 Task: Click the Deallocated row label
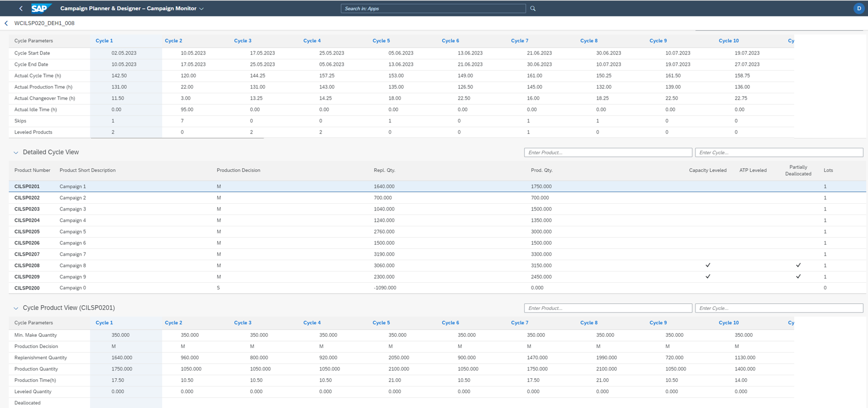(27, 403)
